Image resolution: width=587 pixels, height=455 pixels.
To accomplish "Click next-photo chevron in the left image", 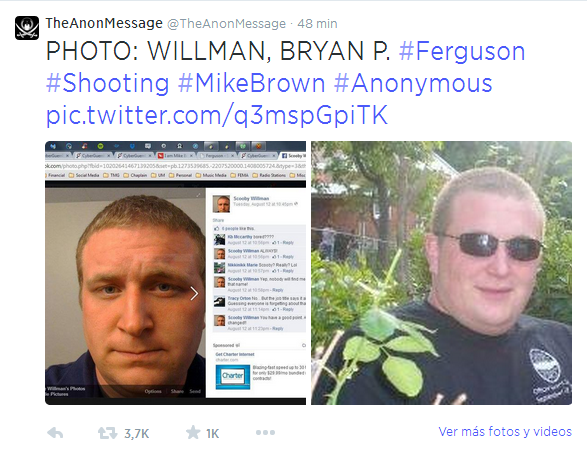I will (194, 294).
